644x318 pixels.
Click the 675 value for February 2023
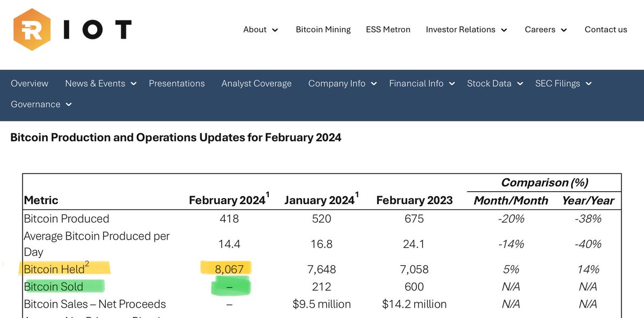click(414, 219)
